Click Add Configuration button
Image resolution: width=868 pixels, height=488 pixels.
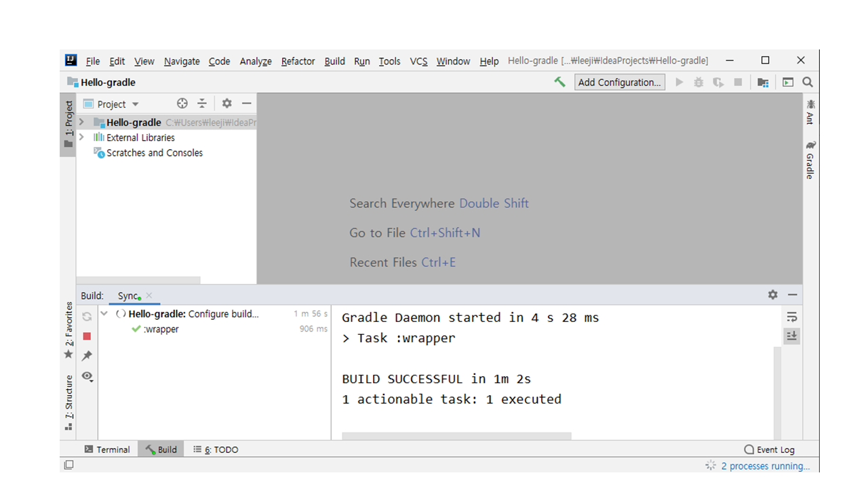click(619, 82)
